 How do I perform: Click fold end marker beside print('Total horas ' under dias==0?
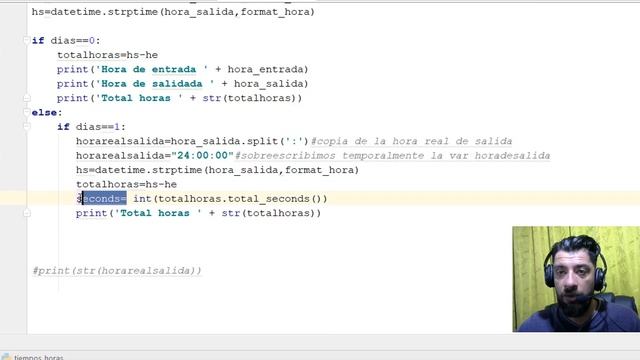click(27, 98)
